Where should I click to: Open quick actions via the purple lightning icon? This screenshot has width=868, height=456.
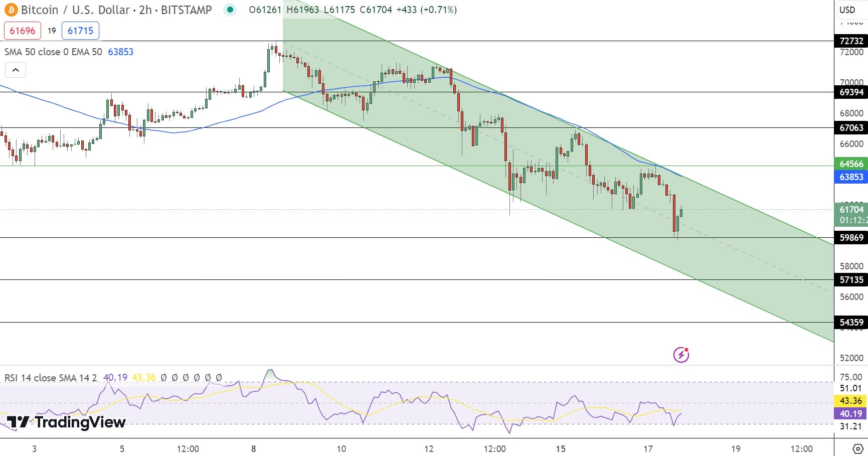tap(681, 355)
